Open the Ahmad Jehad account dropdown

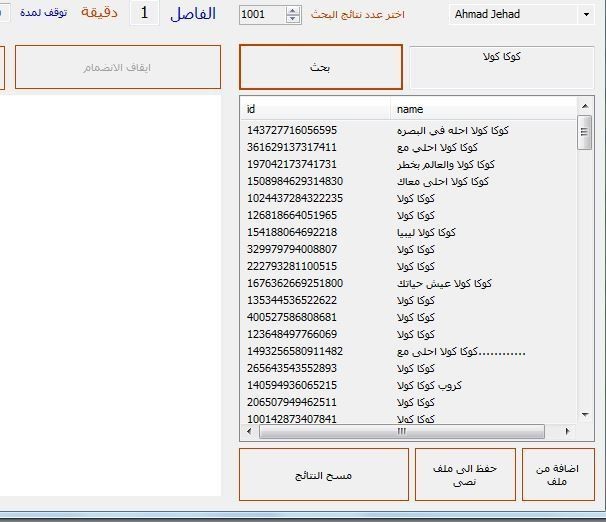click(585, 15)
